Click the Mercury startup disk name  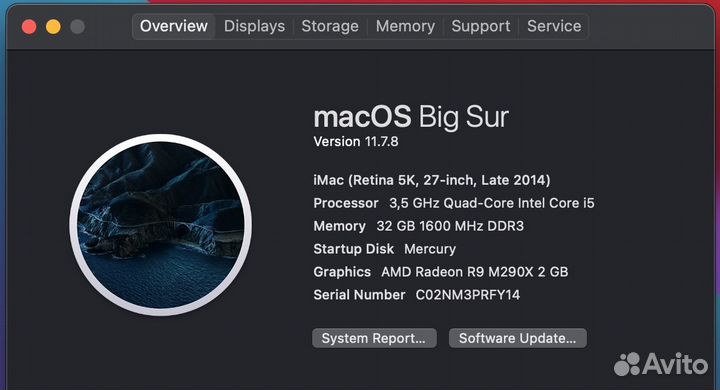tap(430, 249)
